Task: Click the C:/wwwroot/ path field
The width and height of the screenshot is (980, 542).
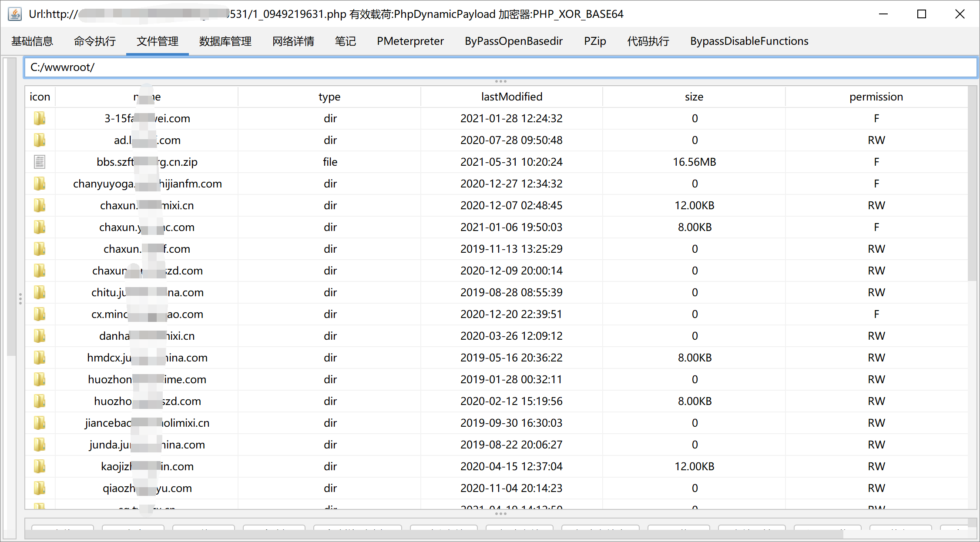Action: [500, 67]
